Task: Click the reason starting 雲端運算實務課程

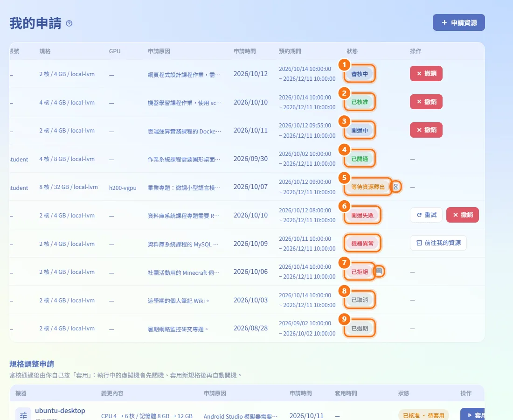Action: pos(184,131)
